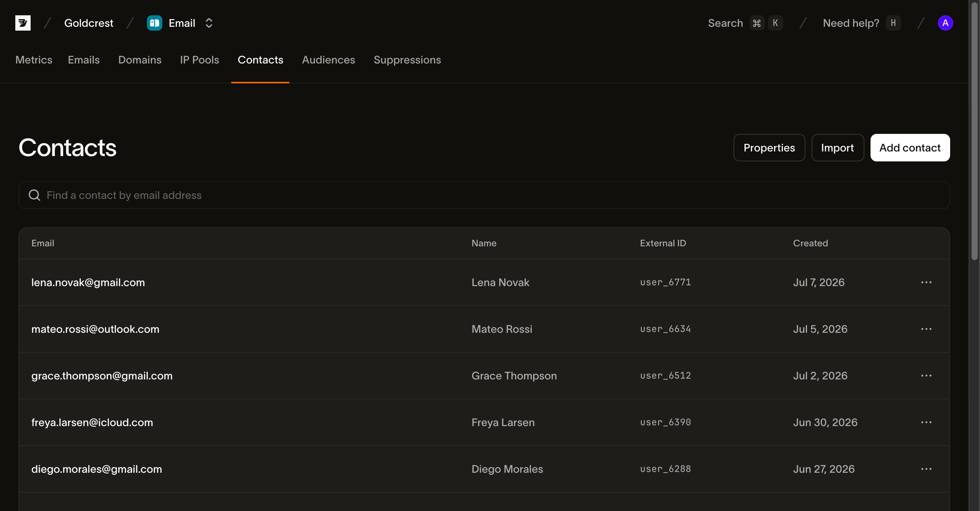
Task: Open the more options for mateo.rossi@outlook.com
Action: 926,329
